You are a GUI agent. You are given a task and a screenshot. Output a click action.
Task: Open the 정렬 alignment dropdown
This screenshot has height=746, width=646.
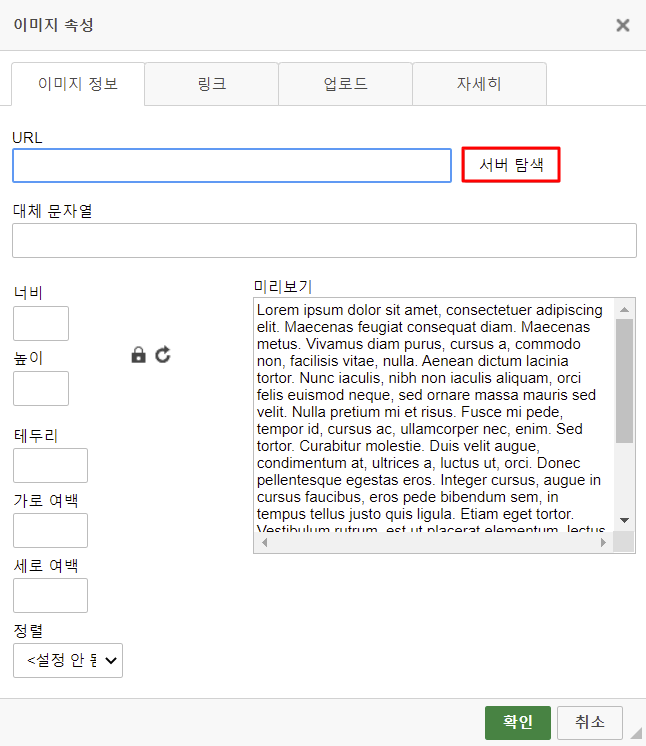click(68, 660)
